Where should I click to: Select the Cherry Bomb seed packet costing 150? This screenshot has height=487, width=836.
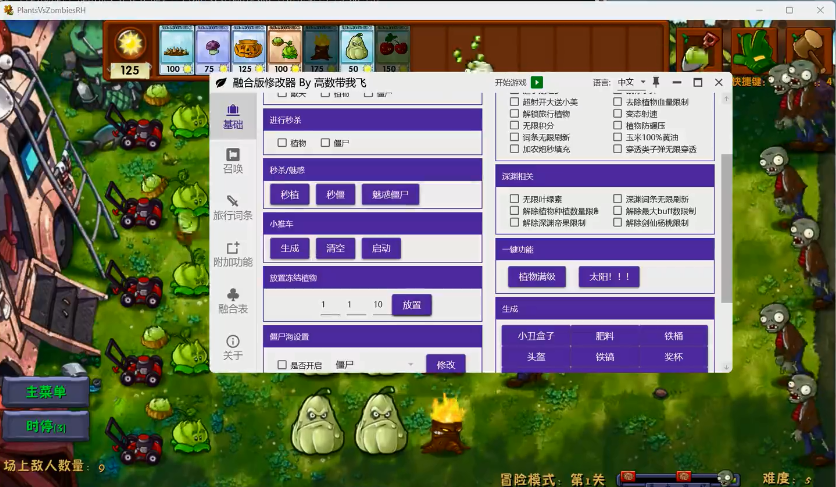[392, 50]
